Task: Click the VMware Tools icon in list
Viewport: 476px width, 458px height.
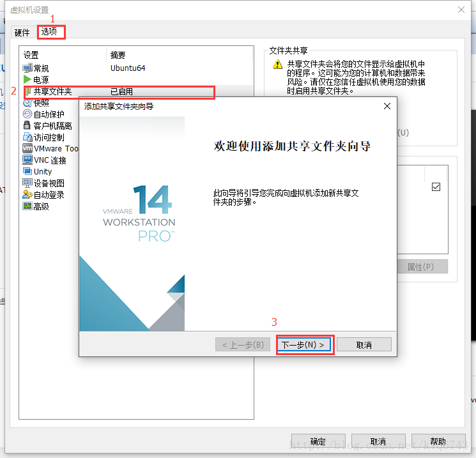Action: [x=27, y=149]
